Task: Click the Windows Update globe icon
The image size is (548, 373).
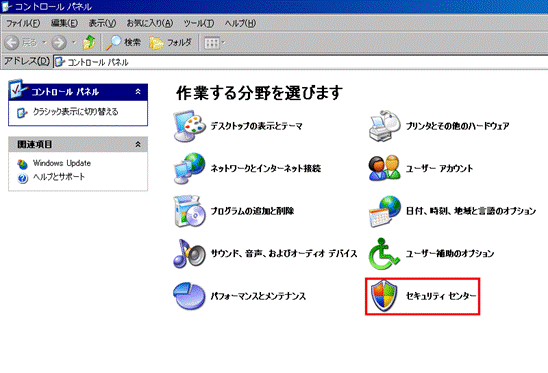Action: [x=22, y=164]
